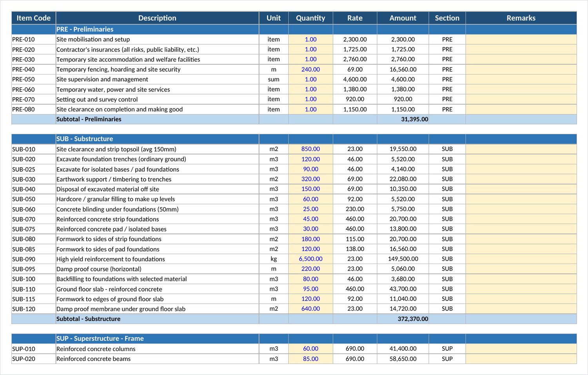Select the Rate column header
The width and height of the screenshot is (588, 375).
tap(355, 18)
